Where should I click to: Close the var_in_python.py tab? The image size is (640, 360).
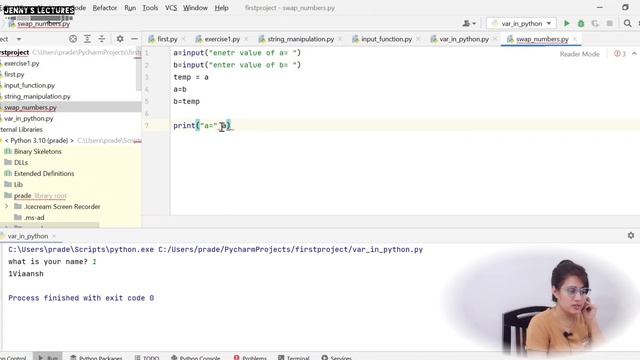tap(495, 39)
